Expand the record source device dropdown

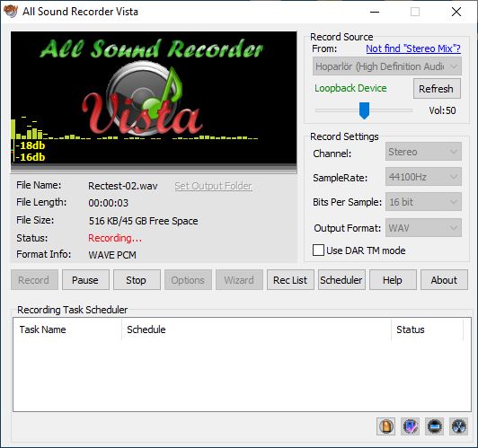(387, 66)
